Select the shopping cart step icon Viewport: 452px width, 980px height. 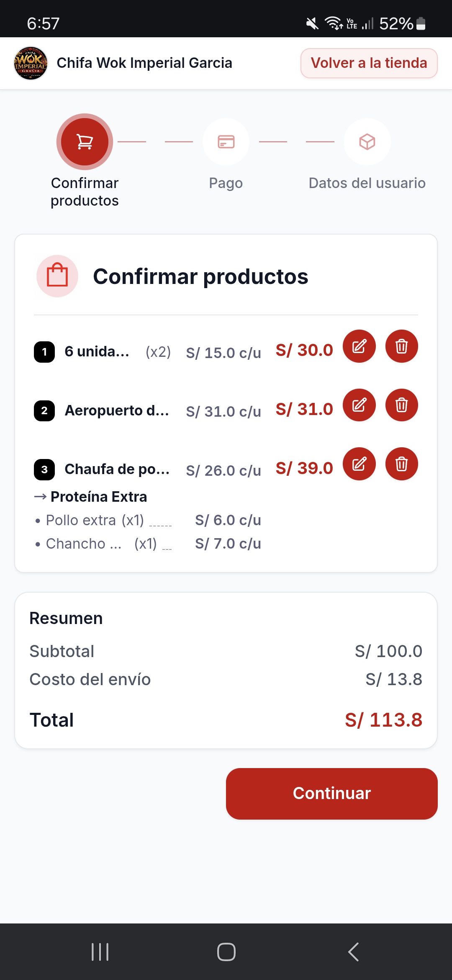[x=85, y=142]
